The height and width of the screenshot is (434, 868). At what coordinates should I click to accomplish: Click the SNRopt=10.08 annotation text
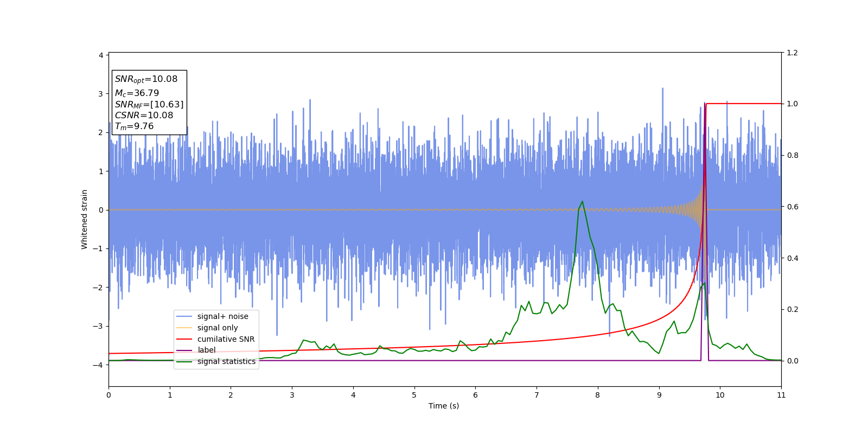[x=146, y=79]
